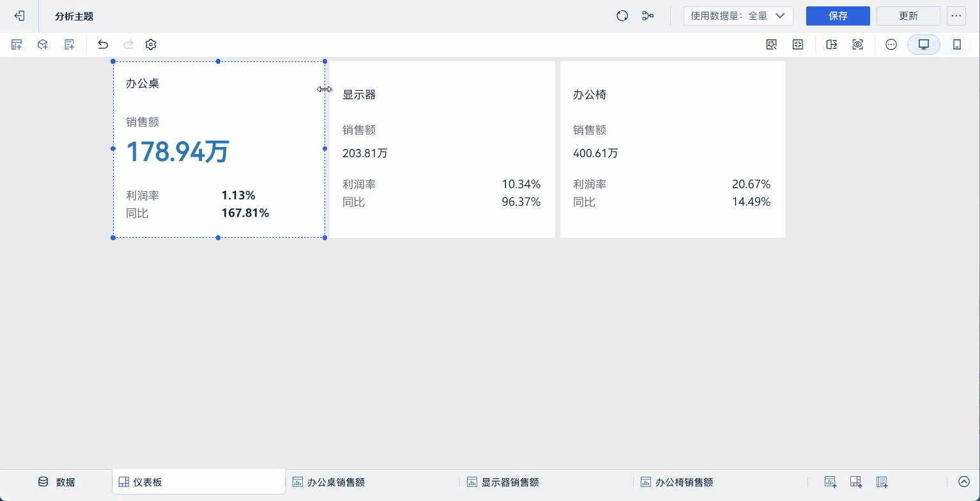Click the 178.94万 sales value
The height and width of the screenshot is (501, 980).
click(x=178, y=152)
